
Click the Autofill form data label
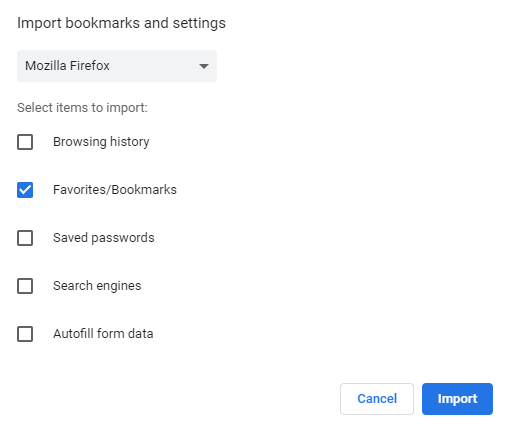pyautogui.click(x=103, y=334)
